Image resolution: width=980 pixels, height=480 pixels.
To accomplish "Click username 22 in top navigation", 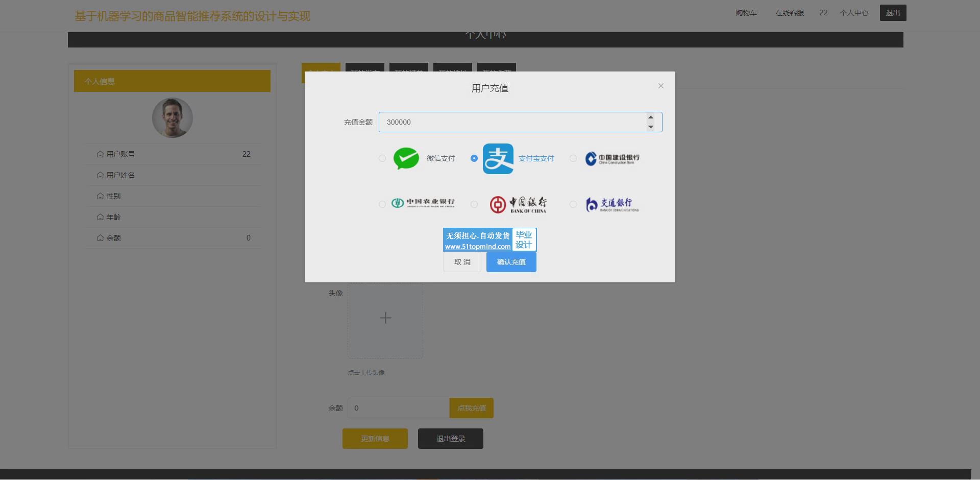I will pyautogui.click(x=823, y=13).
